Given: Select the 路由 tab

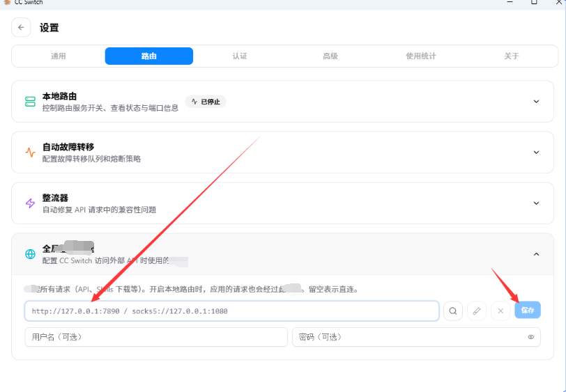Looking at the screenshot, I should (x=149, y=56).
